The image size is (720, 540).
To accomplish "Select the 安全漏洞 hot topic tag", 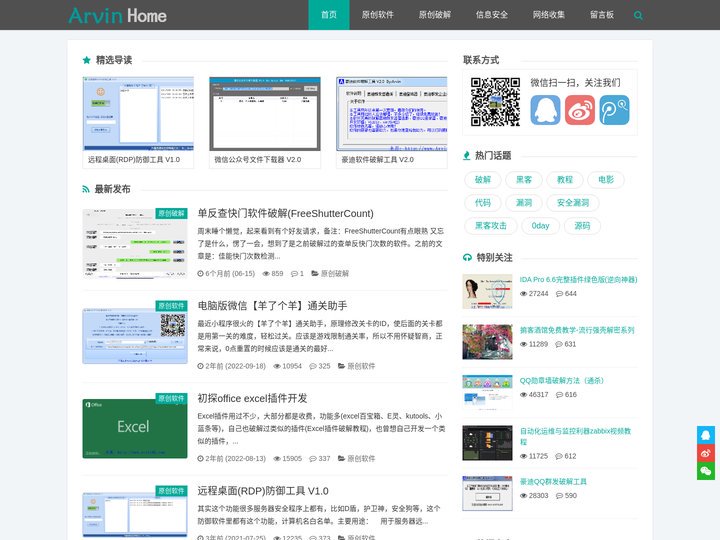I will (x=573, y=202).
